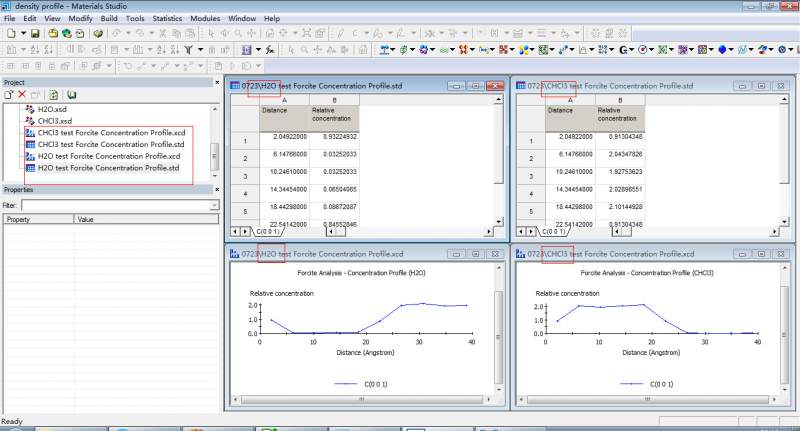Click the yellow folder import icon
Image resolution: width=800 pixels, height=431 pixels.
(53, 33)
